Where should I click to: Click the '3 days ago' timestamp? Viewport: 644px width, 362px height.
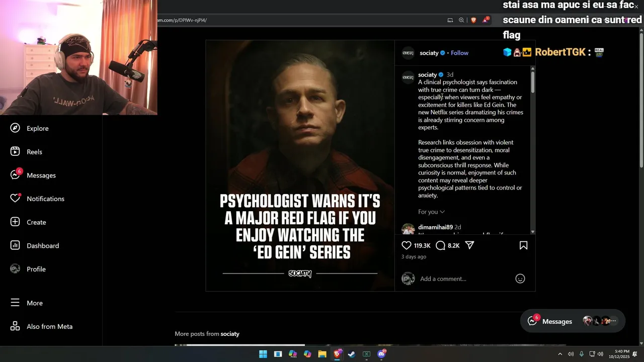pos(414,256)
